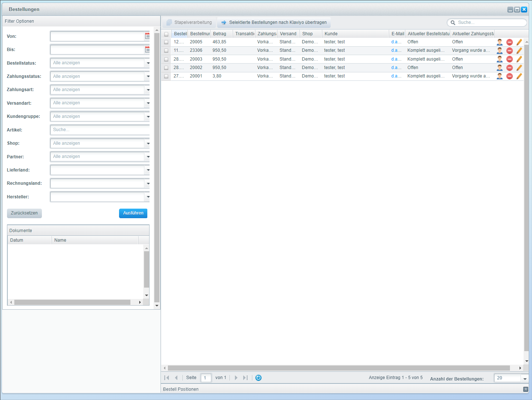Click Name column in Dokumente grid
532x400 pixels.
coord(95,240)
